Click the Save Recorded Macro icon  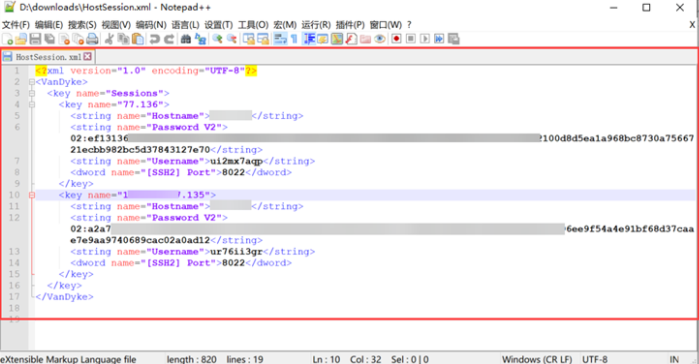(453, 39)
